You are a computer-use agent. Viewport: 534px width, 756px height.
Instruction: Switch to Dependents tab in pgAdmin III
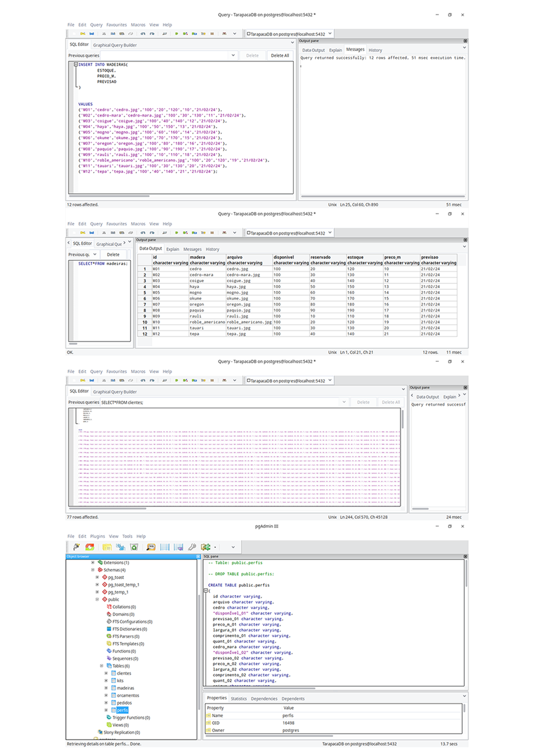pyautogui.click(x=293, y=699)
